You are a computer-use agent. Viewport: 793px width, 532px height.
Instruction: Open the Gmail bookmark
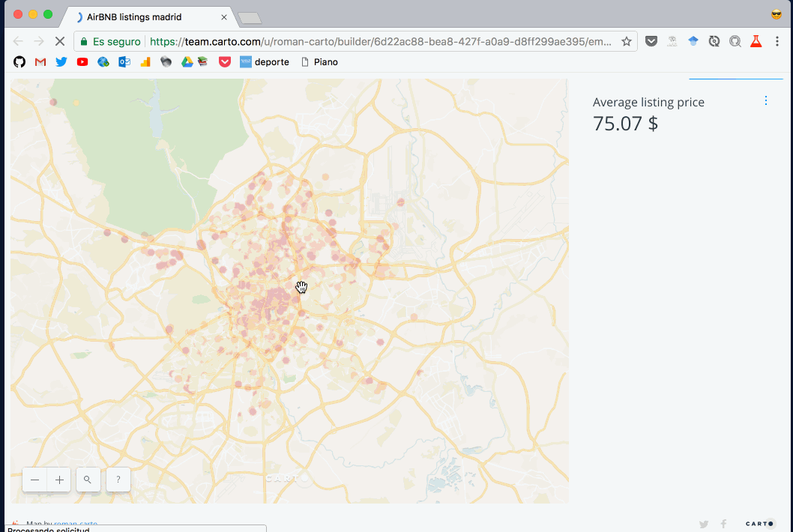point(40,61)
